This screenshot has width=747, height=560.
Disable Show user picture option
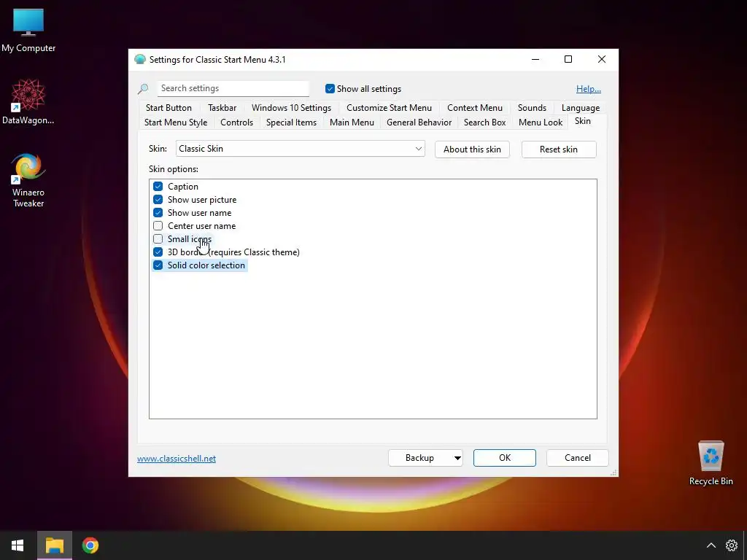[x=158, y=200]
